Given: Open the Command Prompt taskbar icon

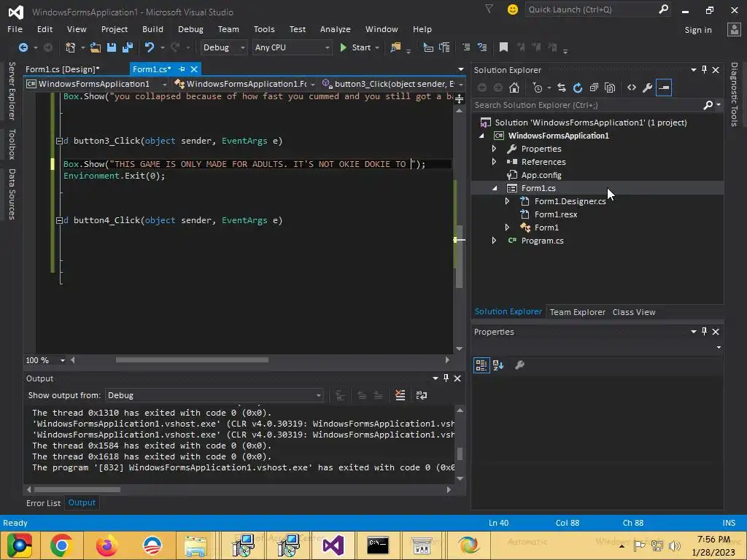Looking at the screenshot, I should coord(378,545).
